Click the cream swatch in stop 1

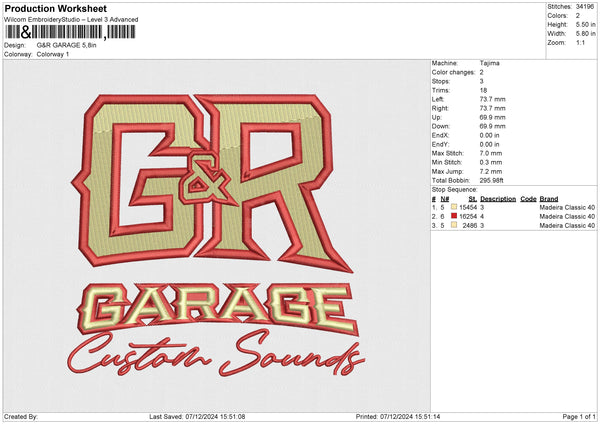click(452, 206)
